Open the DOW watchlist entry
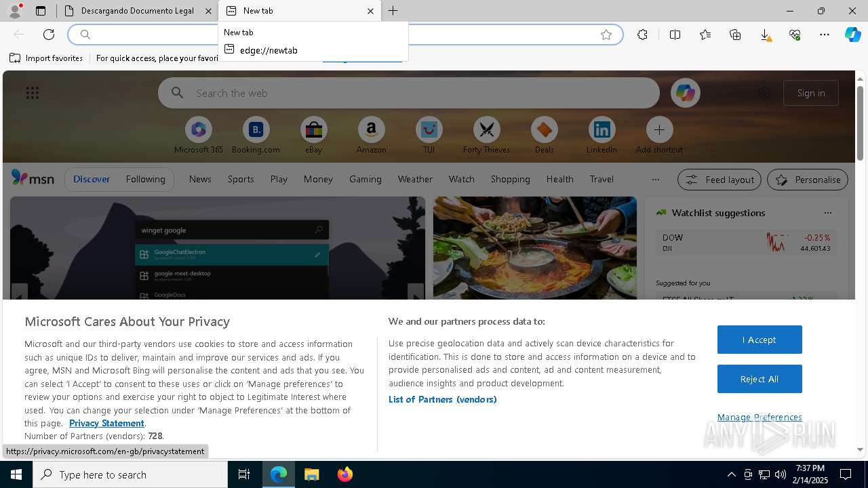Viewport: 868px width, 488px height. click(x=746, y=243)
